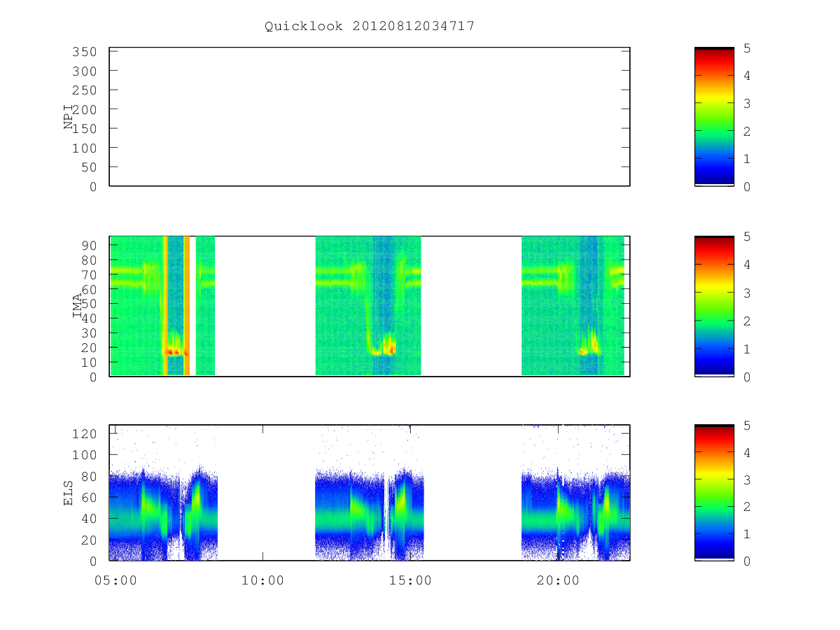
Task: Select the ELS y-axis label
Action: 69,493
